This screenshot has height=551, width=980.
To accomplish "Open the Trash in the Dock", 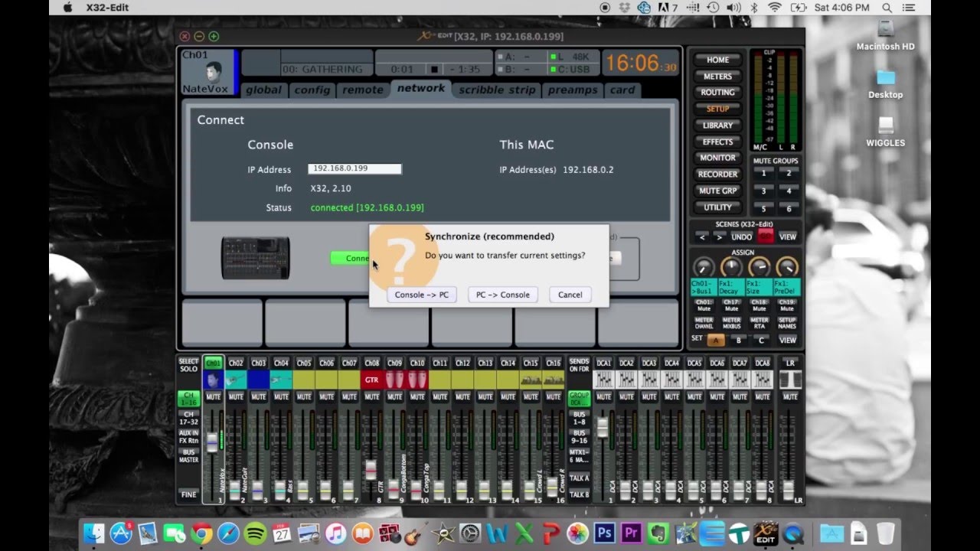I will point(886,533).
